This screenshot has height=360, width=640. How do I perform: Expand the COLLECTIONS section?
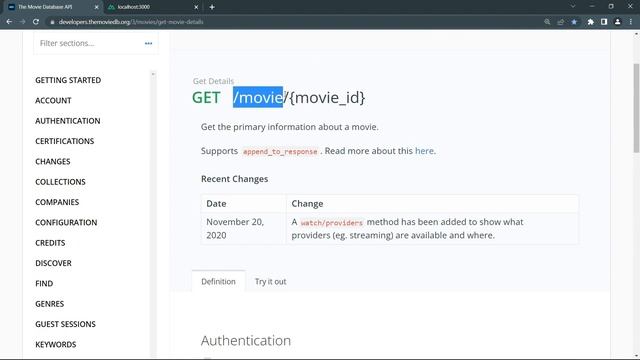[60, 182]
